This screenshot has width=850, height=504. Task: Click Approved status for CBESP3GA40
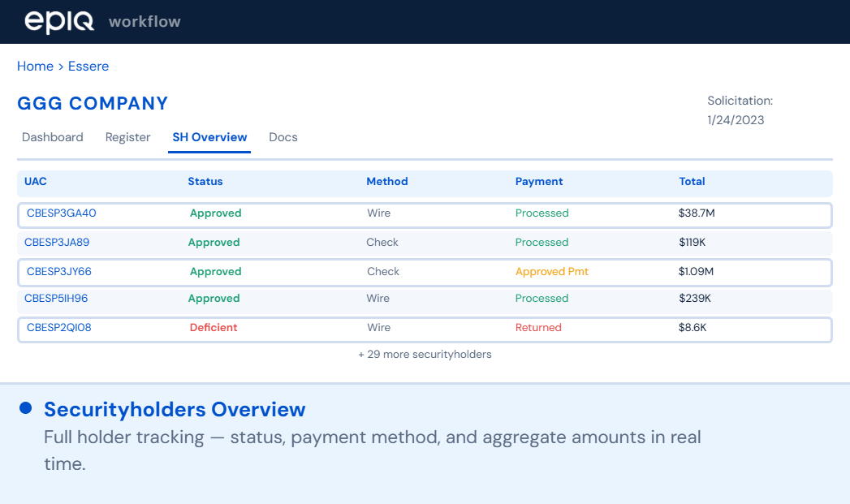click(x=216, y=213)
